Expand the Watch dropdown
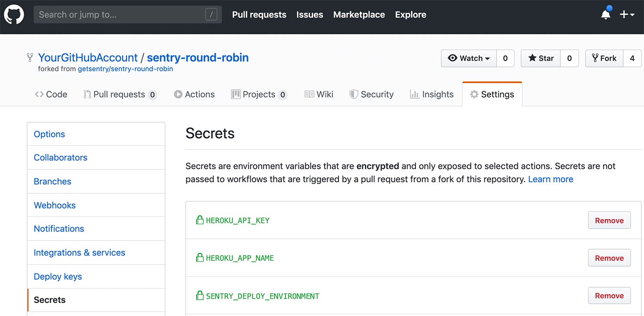The height and width of the screenshot is (316, 644). click(x=469, y=58)
